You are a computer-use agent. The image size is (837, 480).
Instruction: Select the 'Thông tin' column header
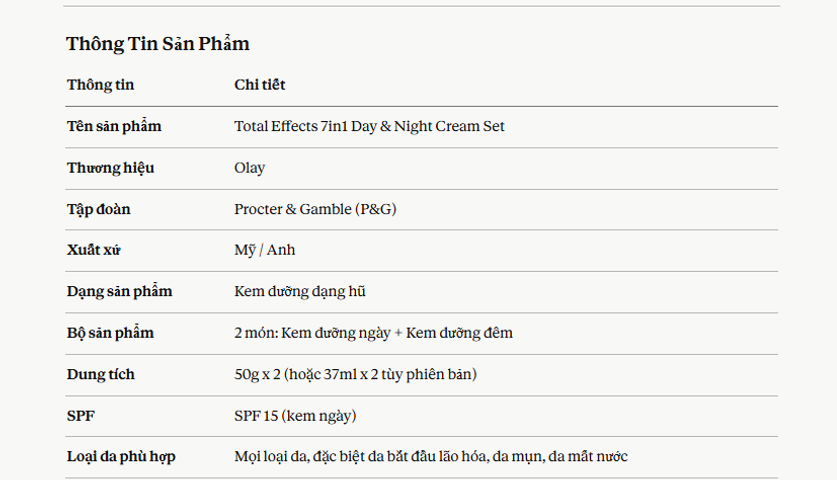tap(100, 85)
